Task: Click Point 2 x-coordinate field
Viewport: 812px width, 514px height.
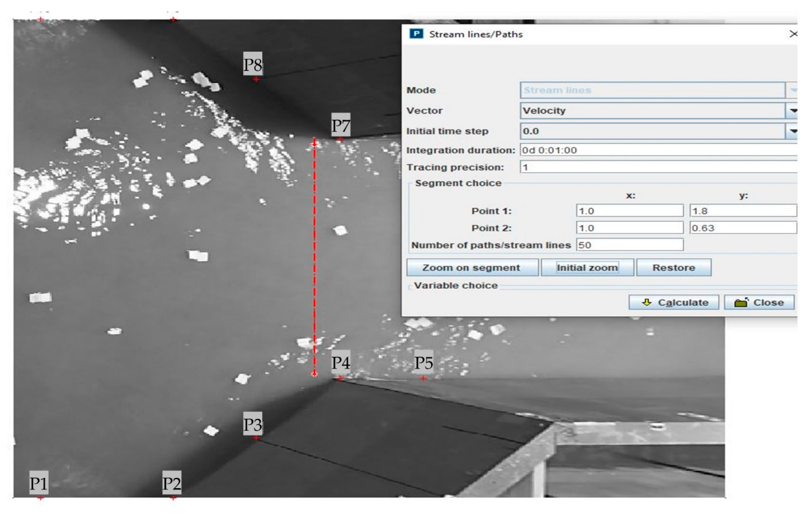Action: click(x=629, y=228)
